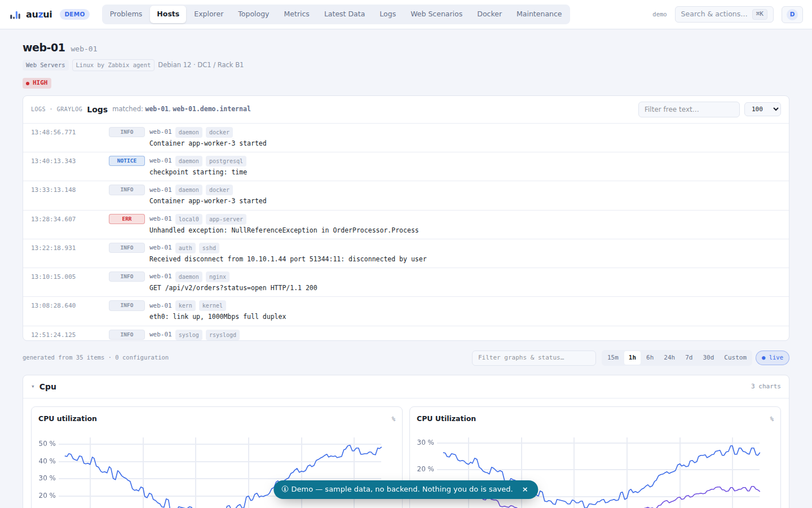This screenshot has height=508, width=812.
Task: Click the Filter graphs & status input
Action: pos(533,358)
